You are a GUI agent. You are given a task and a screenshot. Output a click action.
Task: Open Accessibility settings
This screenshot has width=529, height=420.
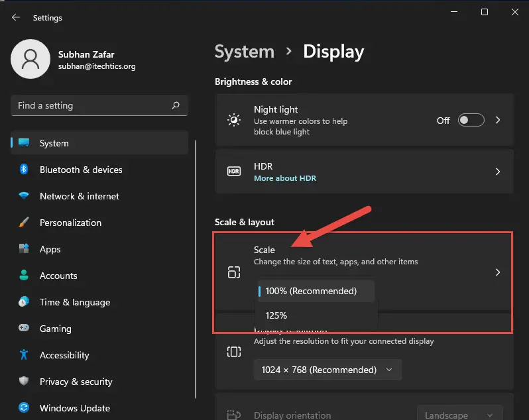[99, 355]
